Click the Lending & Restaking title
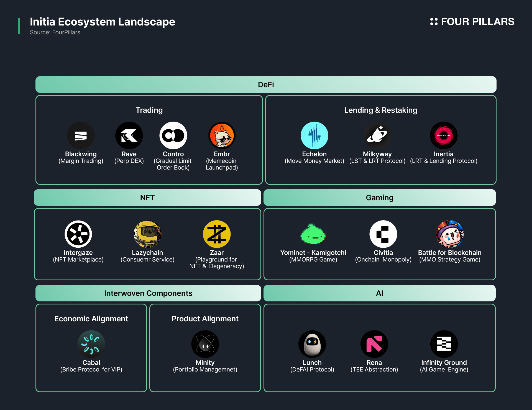This screenshot has height=410, width=532. pos(381,110)
